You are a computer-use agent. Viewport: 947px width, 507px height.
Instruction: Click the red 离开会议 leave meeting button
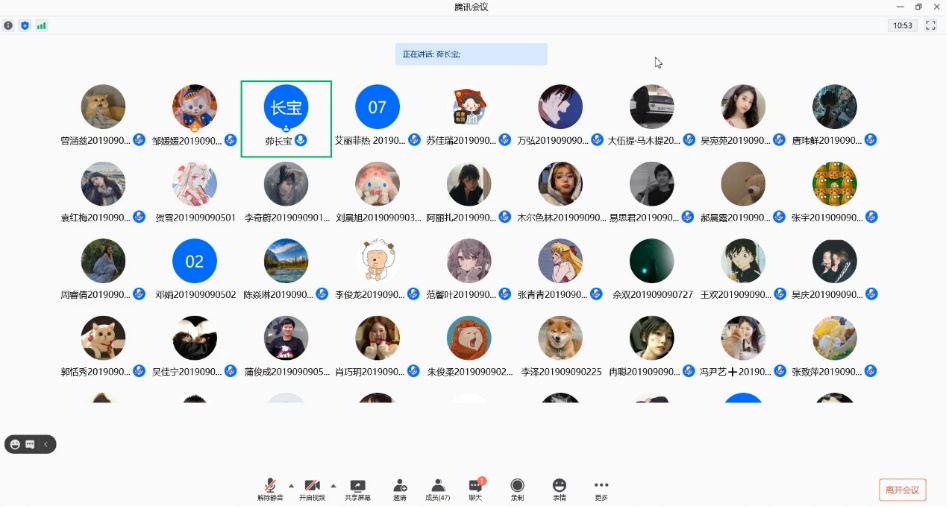pos(902,490)
